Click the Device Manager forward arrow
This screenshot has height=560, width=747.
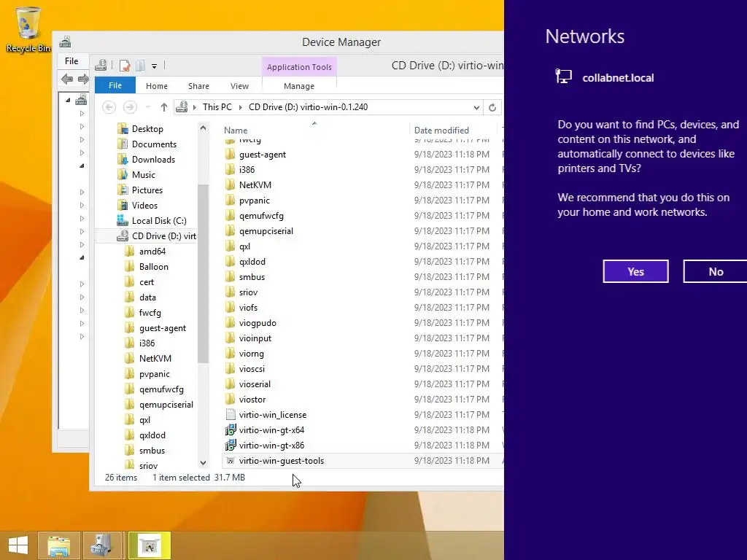tap(83, 79)
